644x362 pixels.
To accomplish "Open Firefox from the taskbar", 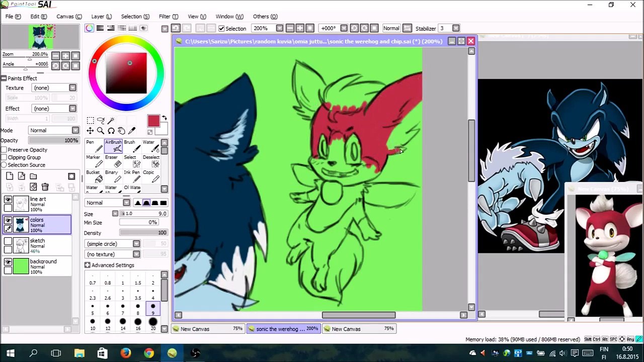I will point(125,353).
